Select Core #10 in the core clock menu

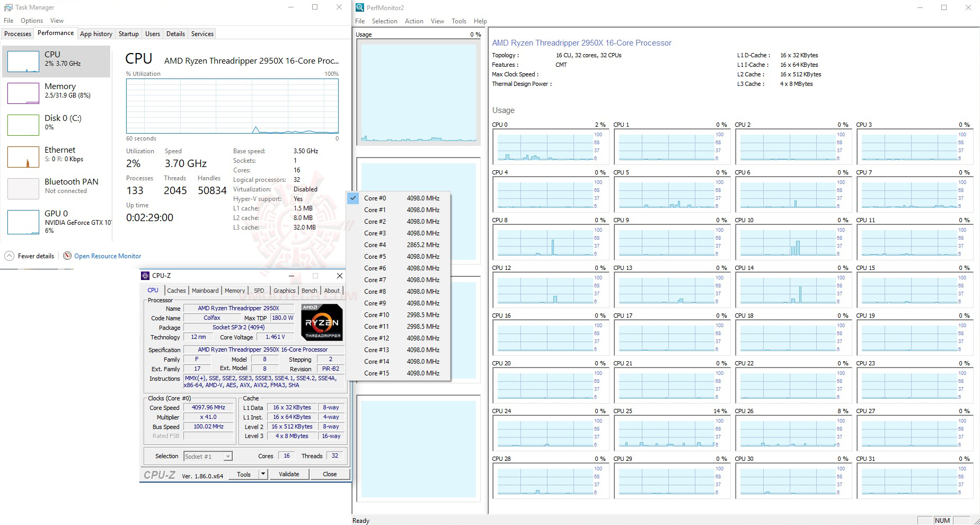click(398, 315)
